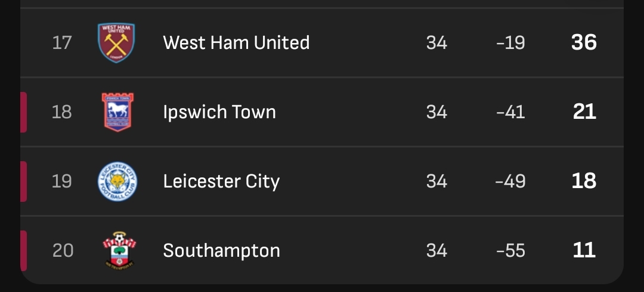The height and width of the screenshot is (292, 644).
Task: Click the Southampton crest
Action: pyautogui.click(x=119, y=250)
